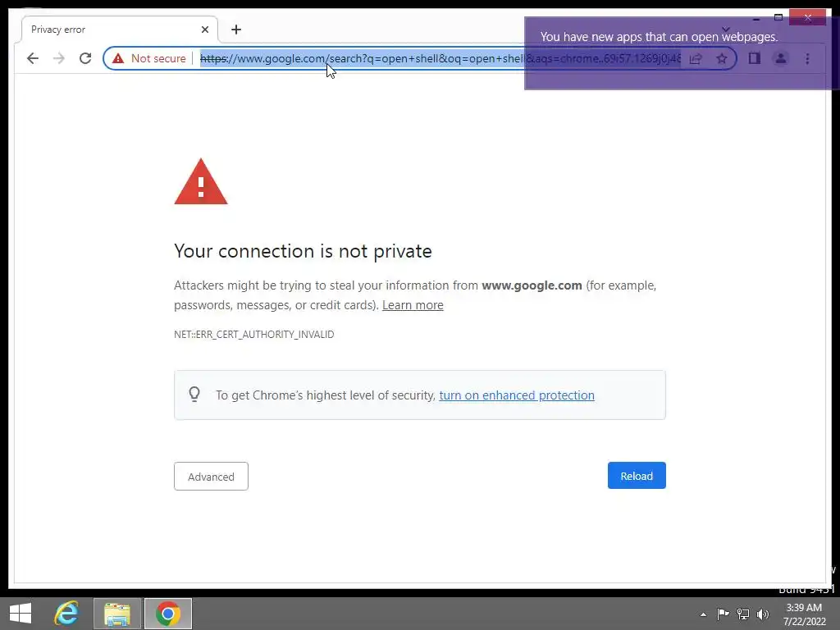Open the network tray icon
Viewport: 840px width, 630px height.
tap(743, 614)
